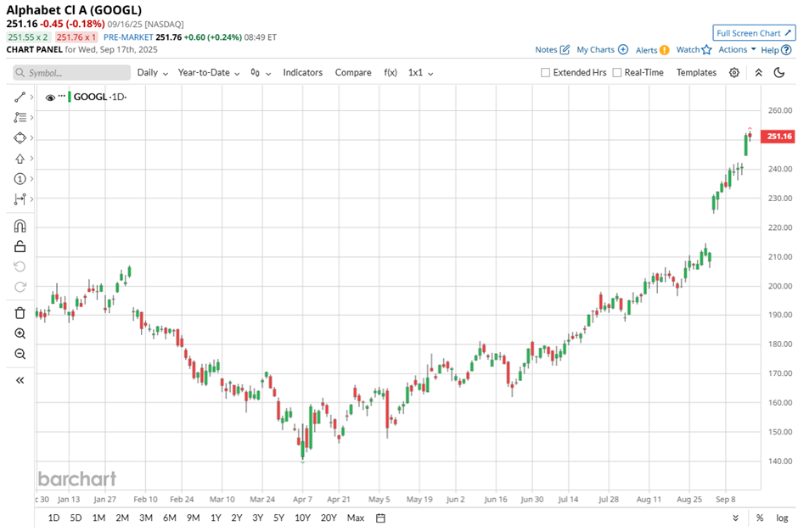The height and width of the screenshot is (532, 798).
Task: Toggle percent scale on the chart
Action: (x=759, y=518)
